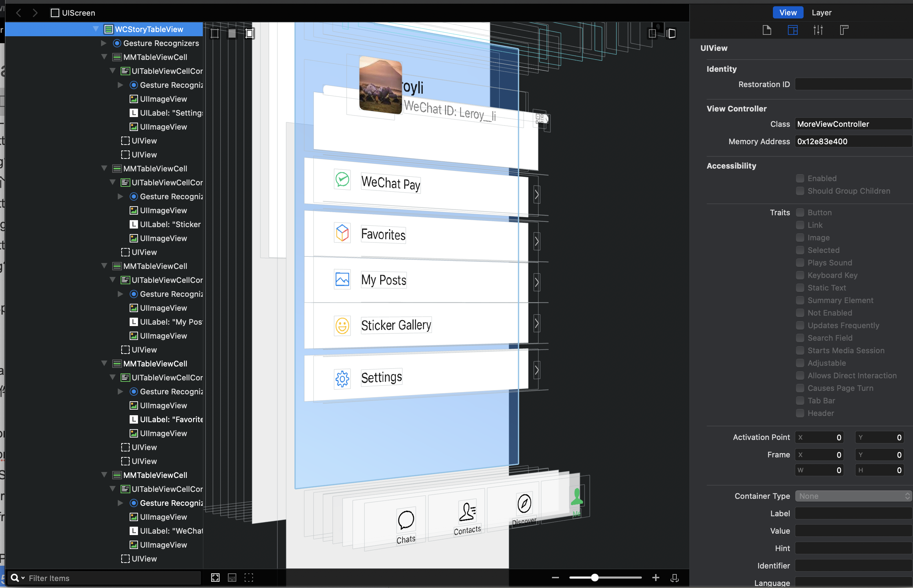Open the layout panel inspector icon
913x588 pixels.
(x=793, y=30)
